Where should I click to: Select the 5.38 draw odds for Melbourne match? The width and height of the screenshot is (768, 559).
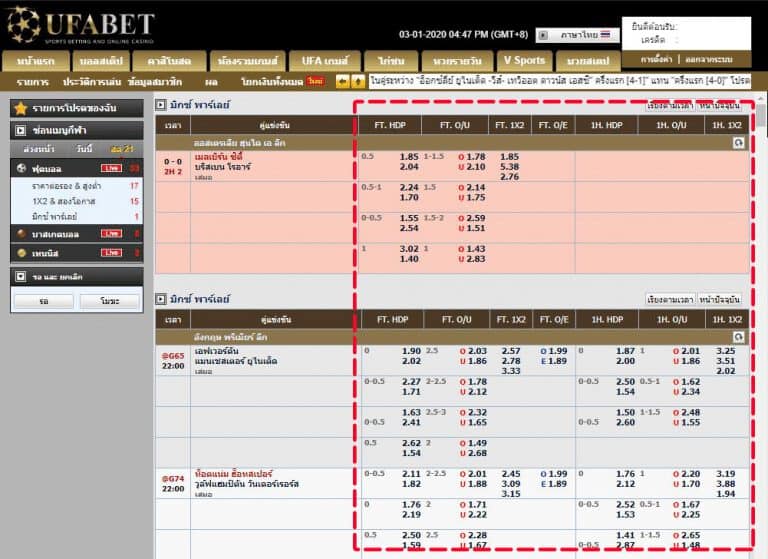(509, 167)
